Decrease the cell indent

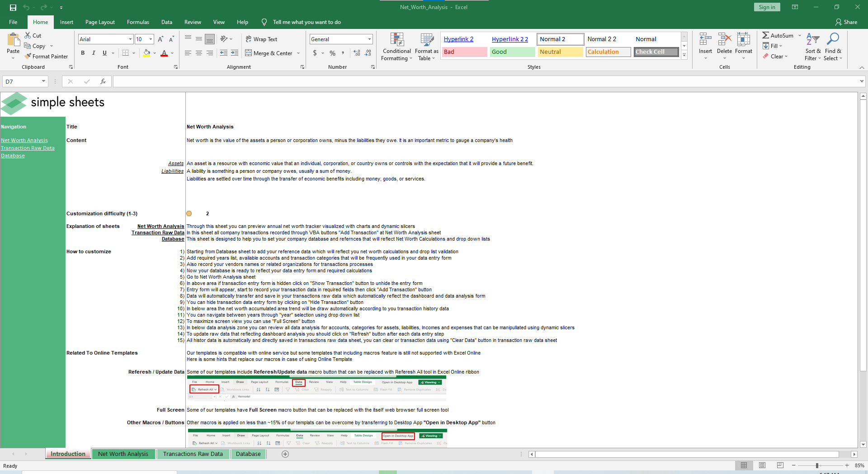pos(224,53)
